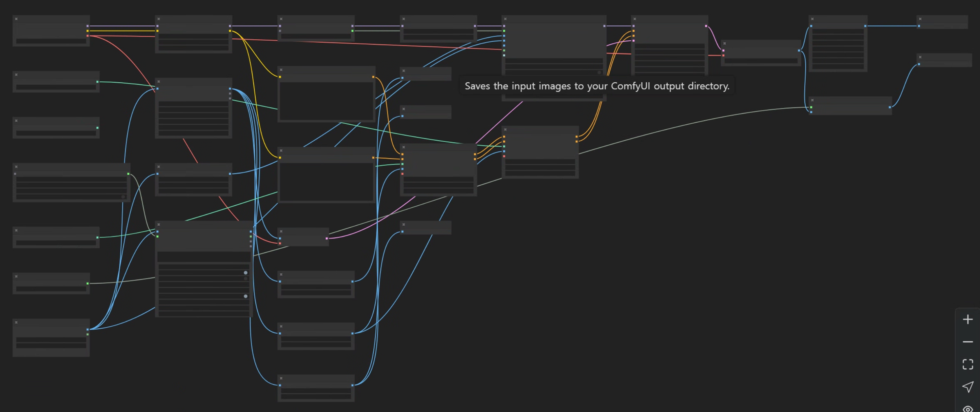Enable the dimmed middle toggle in the large node
The height and width of the screenshot is (412, 980).
[x=246, y=279]
